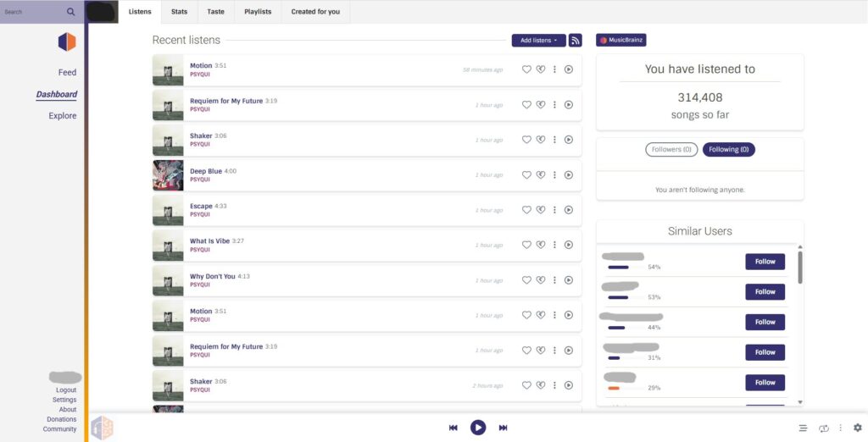Image resolution: width=868 pixels, height=442 pixels.
Task: Click the RSS feed icon button
Action: click(x=576, y=40)
